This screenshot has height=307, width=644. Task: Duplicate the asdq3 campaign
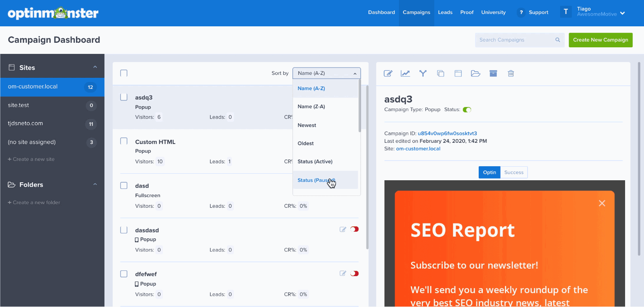pyautogui.click(x=440, y=73)
